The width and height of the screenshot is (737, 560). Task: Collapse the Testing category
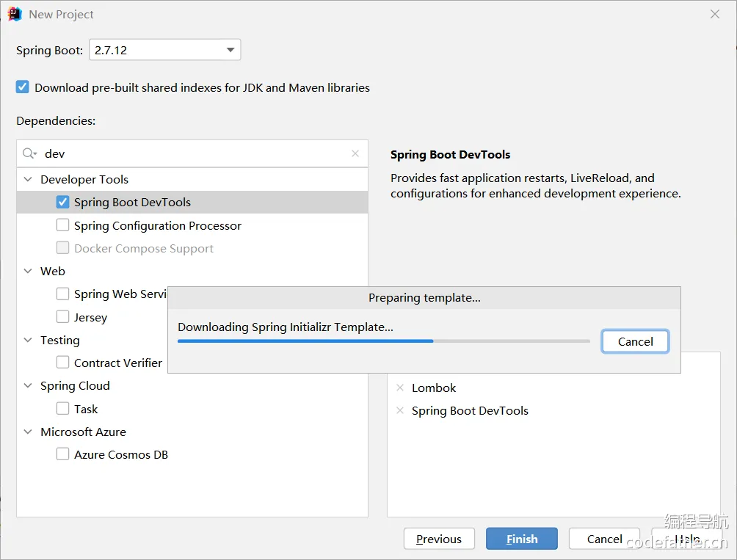[x=28, y=340]
